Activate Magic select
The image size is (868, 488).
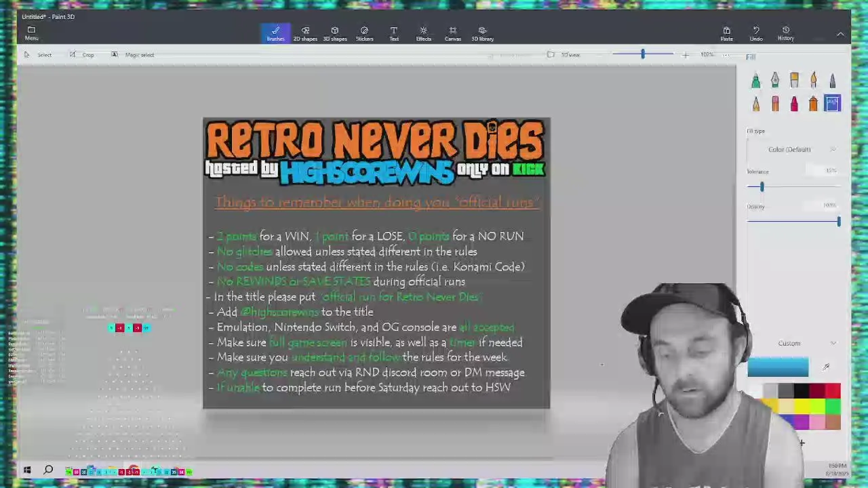pos(132,55)
